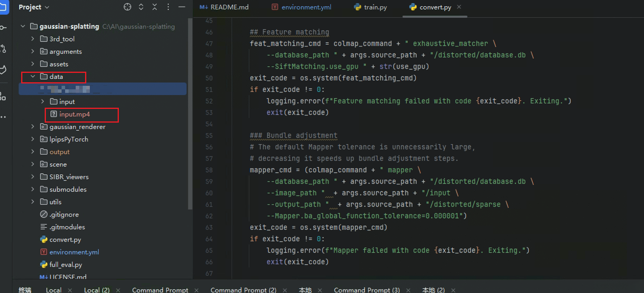
Task: Open the Structure tool window from sidebar
Action: tap(4, 96)
